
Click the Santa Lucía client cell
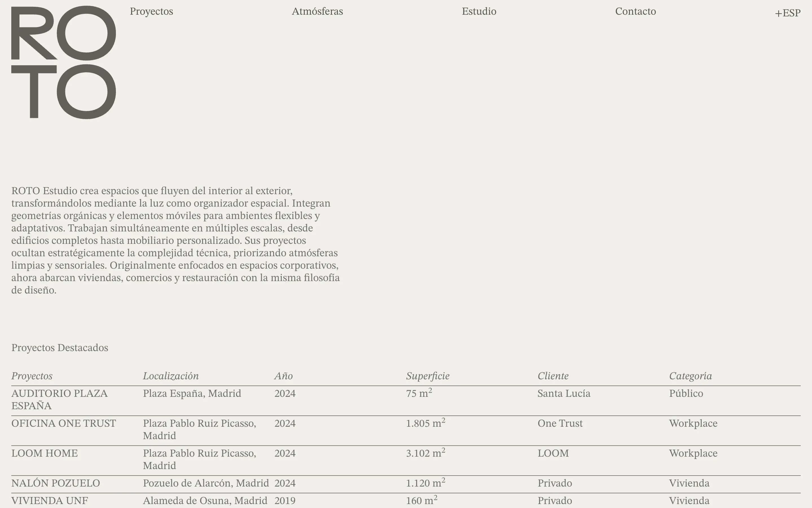[x=564, y=393]
